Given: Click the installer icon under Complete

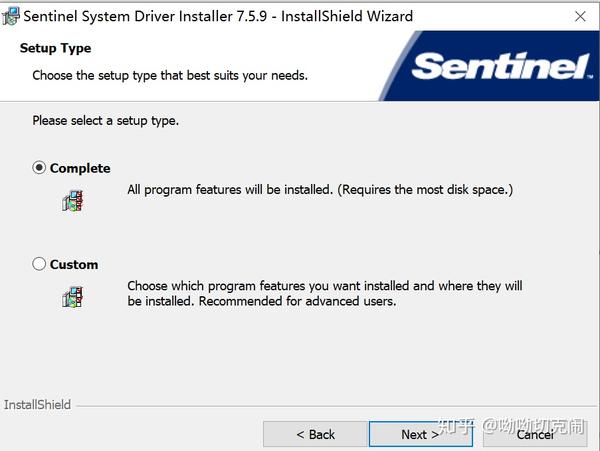Looking at the screenshot, I should [73, 201].
